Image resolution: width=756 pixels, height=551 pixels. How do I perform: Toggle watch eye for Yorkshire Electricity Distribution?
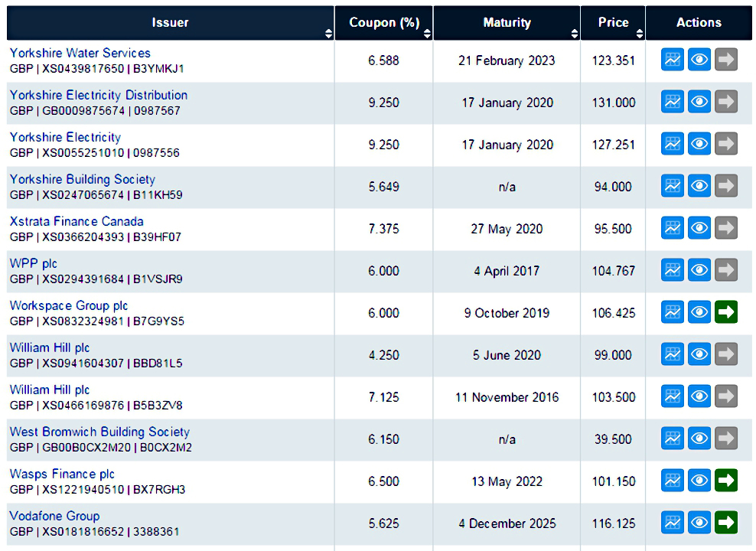(x=699, y=102)
